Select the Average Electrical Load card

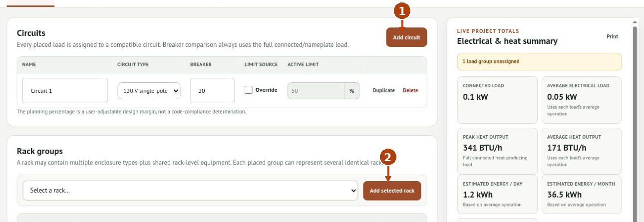[x=582, y=100]
